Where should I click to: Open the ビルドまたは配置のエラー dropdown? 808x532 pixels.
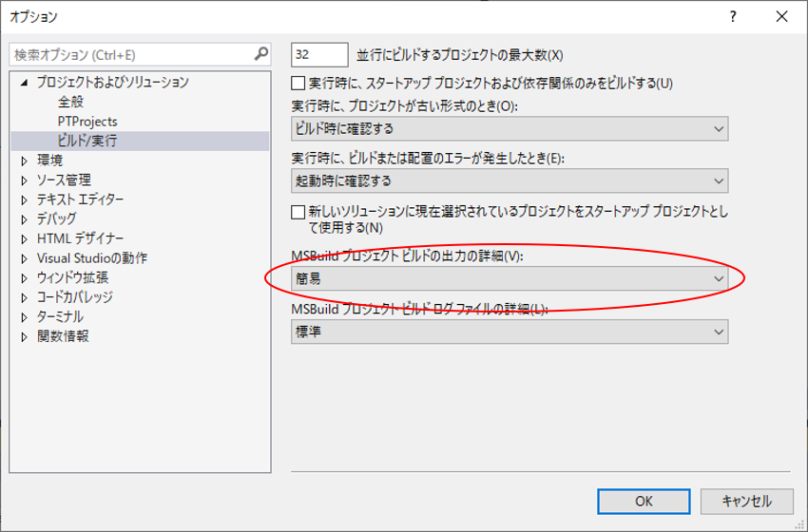(510, 180)
